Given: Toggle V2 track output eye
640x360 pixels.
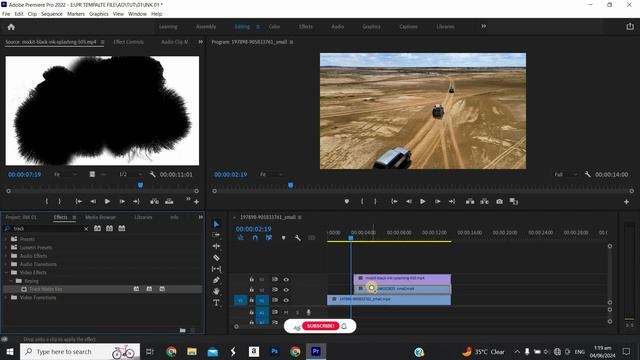Looking at the screenshot, I should 286,290.
